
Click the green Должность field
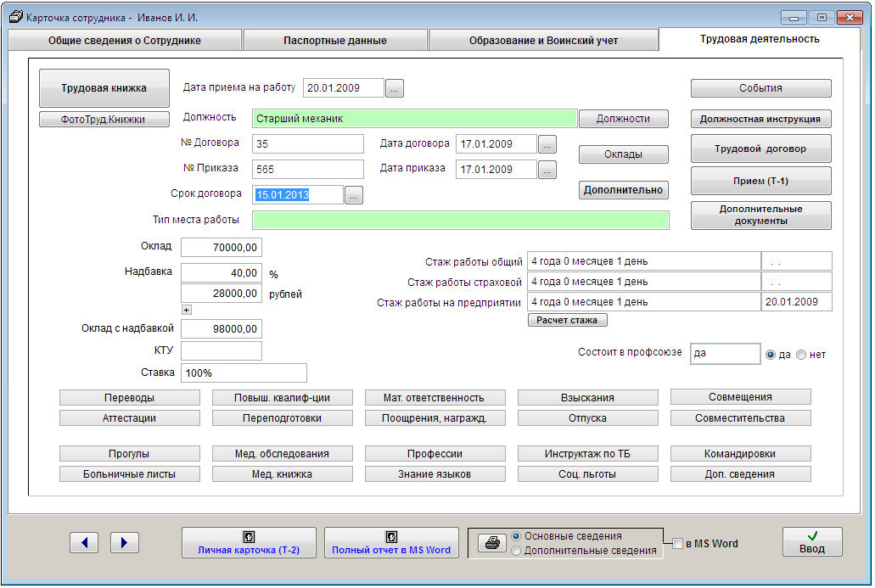tap(414, 120)
